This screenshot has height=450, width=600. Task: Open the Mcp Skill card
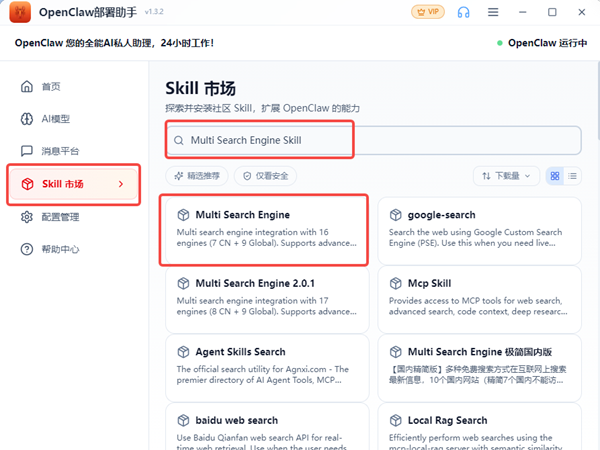click(x=479, y=300)
